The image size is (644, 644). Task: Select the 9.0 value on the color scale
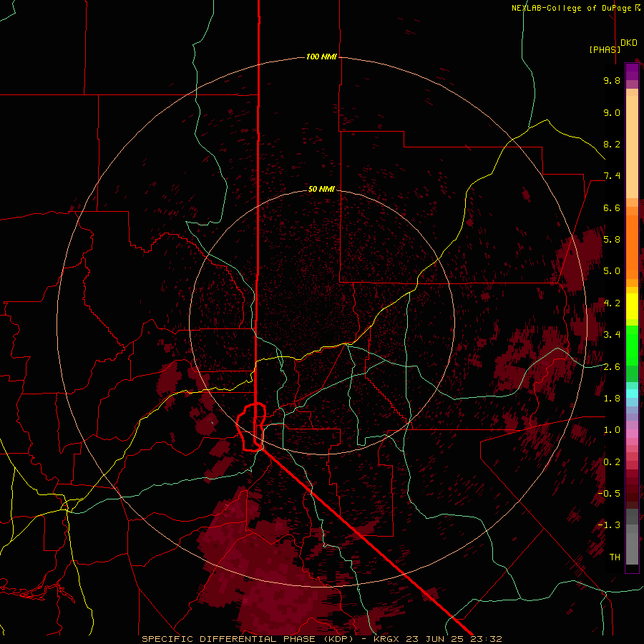point(612,112)
